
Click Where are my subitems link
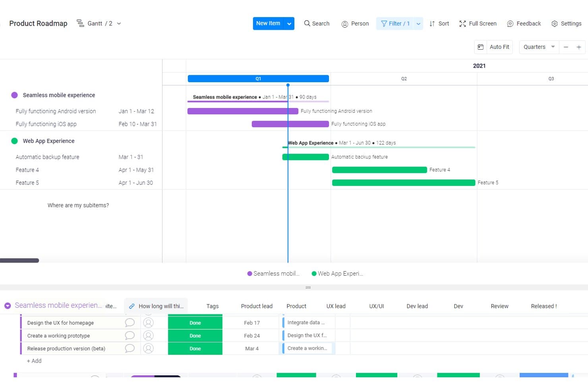(78, 205)
